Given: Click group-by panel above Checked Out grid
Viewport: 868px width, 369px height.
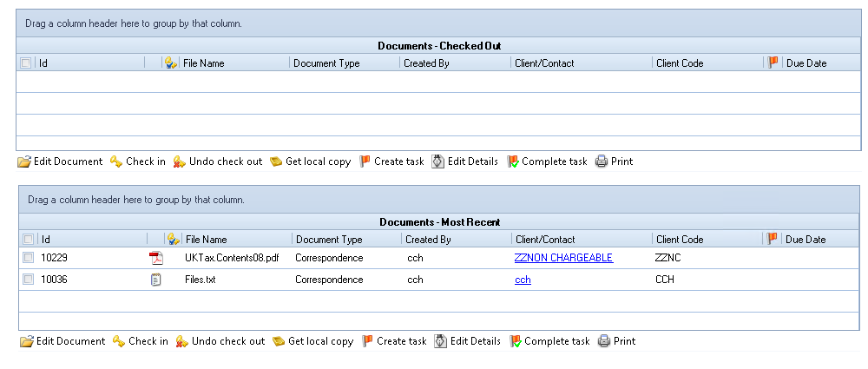Looking at the screenshot, I should [x=438, y=23].
